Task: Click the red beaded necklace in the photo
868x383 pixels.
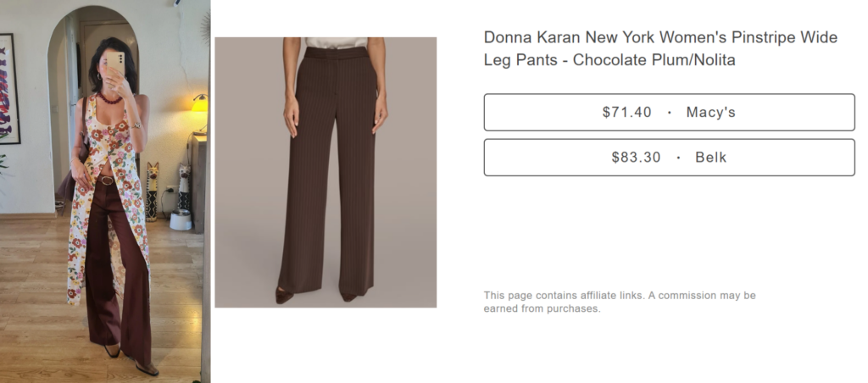Action: point(108,99)
